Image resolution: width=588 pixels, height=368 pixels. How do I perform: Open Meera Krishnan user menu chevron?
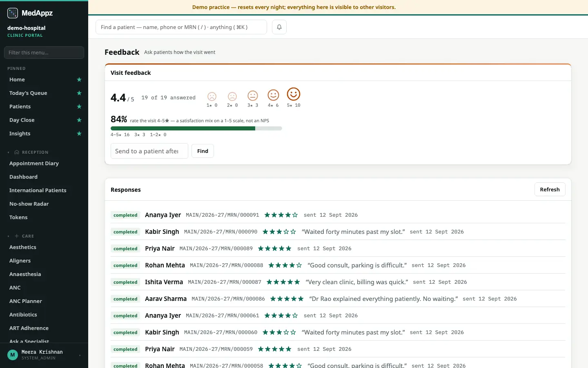pos(80,355)
